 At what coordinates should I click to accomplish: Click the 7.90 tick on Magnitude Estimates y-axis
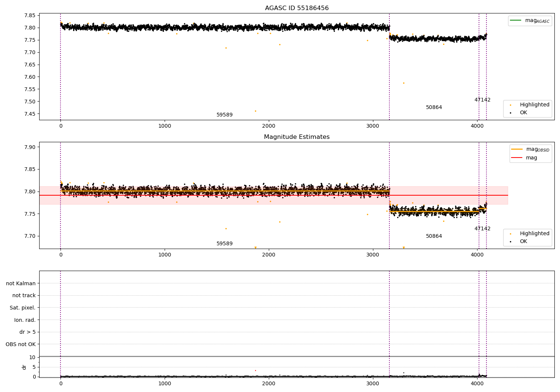pyautogui.click(x=30, y=147)
